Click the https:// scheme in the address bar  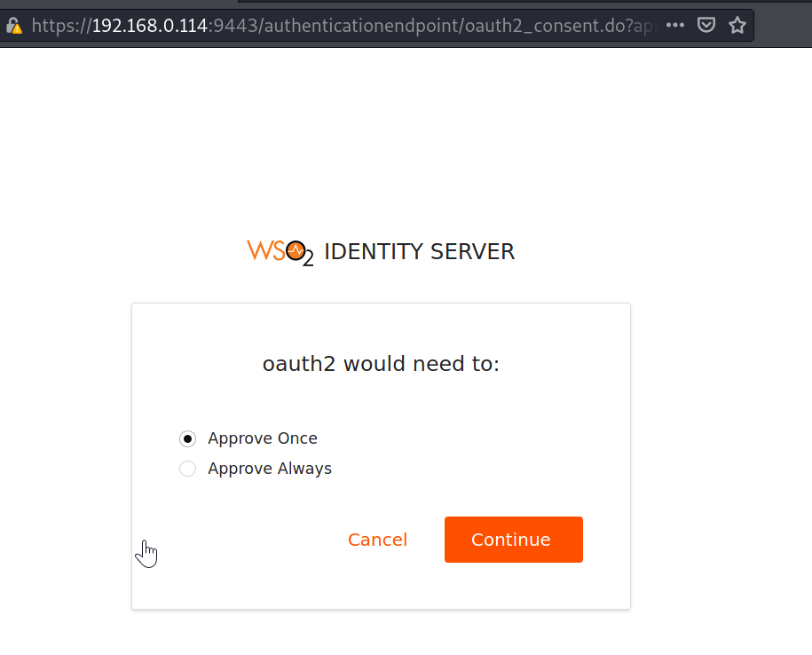[x=60, y=26]
